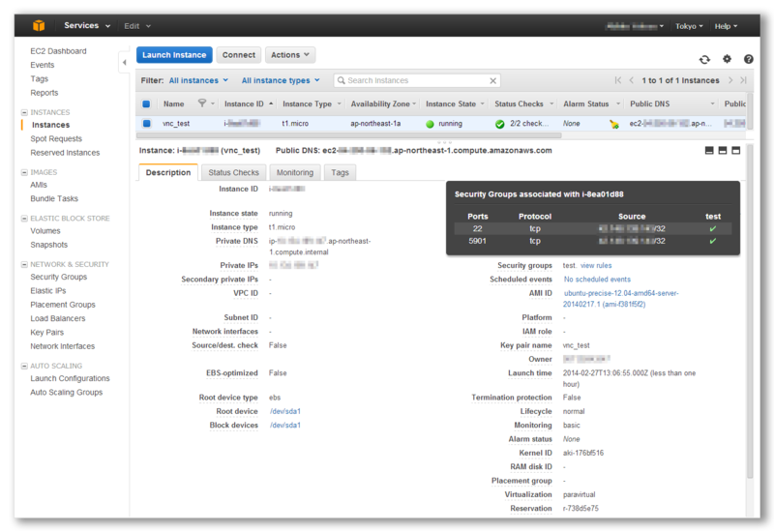This screenshot has height=532, width=774.
Task: Collapse the ELASTIC BLOCK STORE section
Action: tap(24, 219)
